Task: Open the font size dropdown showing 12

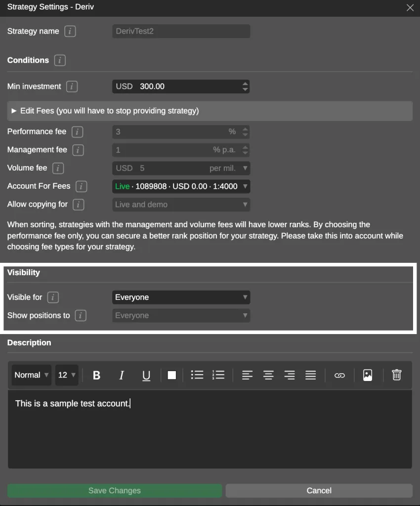Action: [x=66, y=375]
